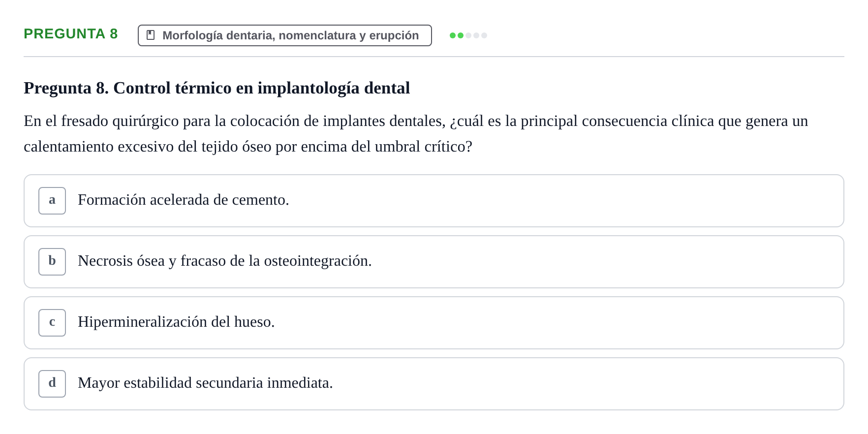
Task: Choose option d letter box
Action: [x=52, y=384]
